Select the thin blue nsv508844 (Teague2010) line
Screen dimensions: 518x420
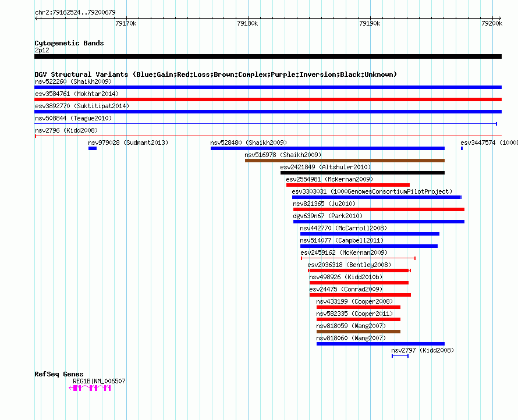point(265,124)
